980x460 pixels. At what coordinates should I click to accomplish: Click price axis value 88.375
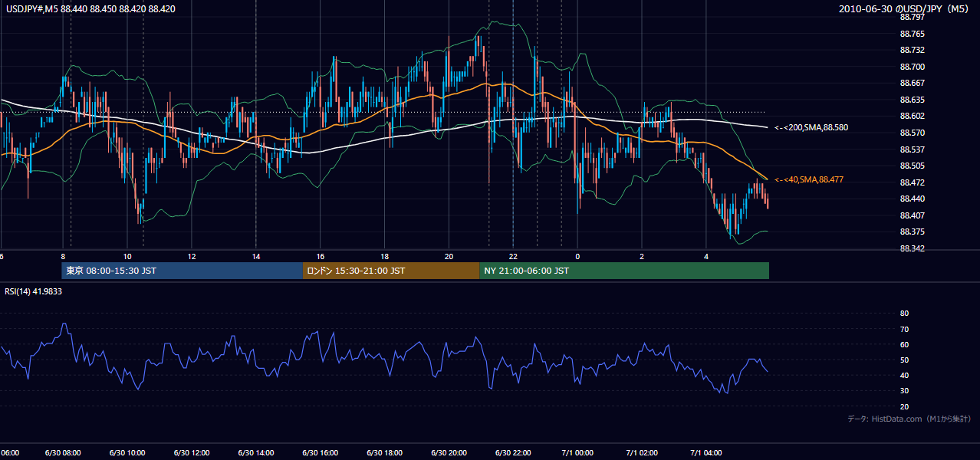pos(911,232)
